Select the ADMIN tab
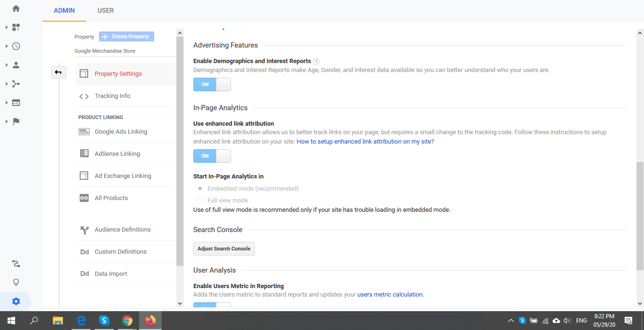This screenshot has width=644, height=330. [64, 10]
